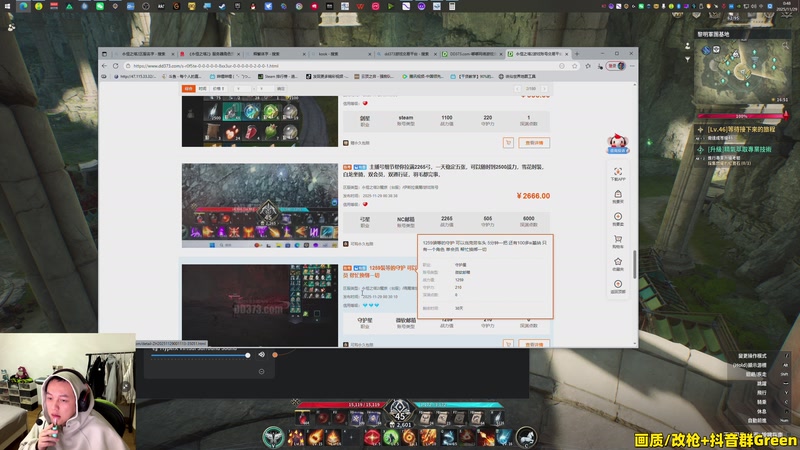Click the '我要买' sidebar icon
Viewport: 800px width, 450px height.
pyautogui.click(x=618, y=196)
